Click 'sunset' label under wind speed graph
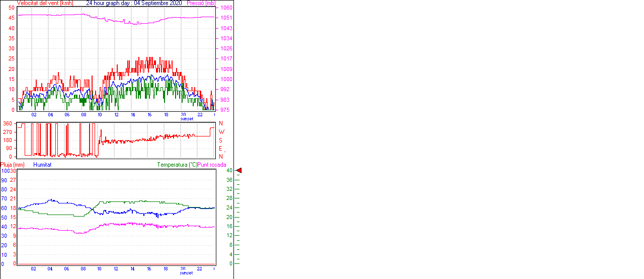Image resolution: width=644 pixels, height=279 pixels. 187,119
